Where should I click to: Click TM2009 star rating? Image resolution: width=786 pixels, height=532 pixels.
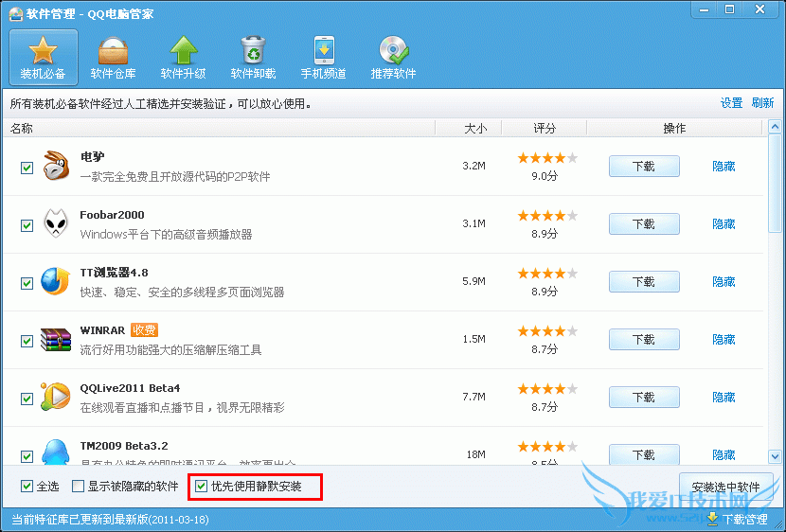click(x=547, y=446)
